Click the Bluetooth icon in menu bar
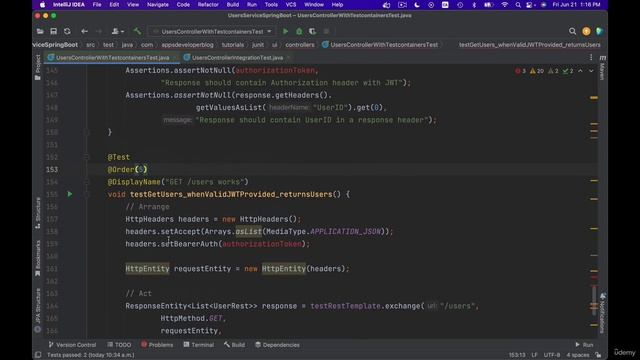The width and height of the screenshot is (640, 360). click(474, 5)
